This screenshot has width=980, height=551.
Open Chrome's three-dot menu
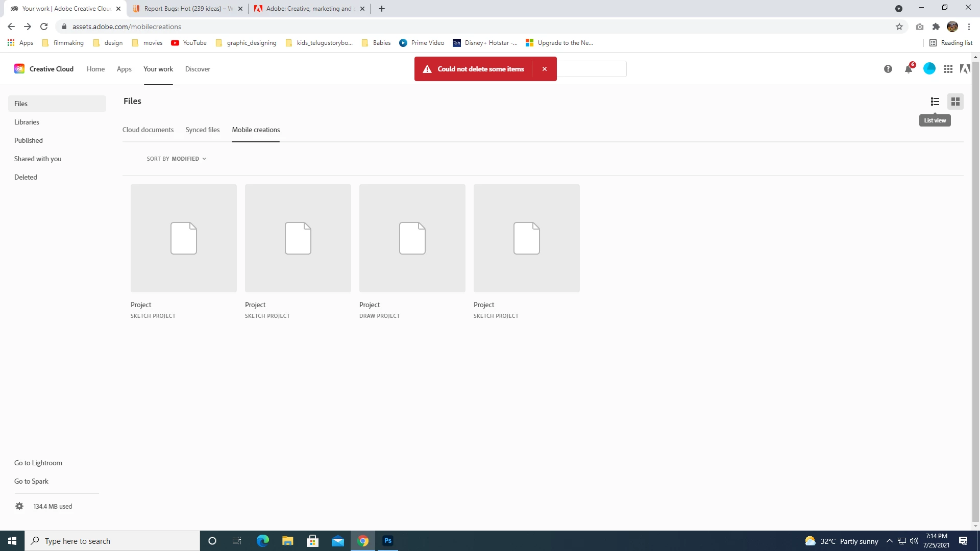pyautogui.click(x=969, y=27)
